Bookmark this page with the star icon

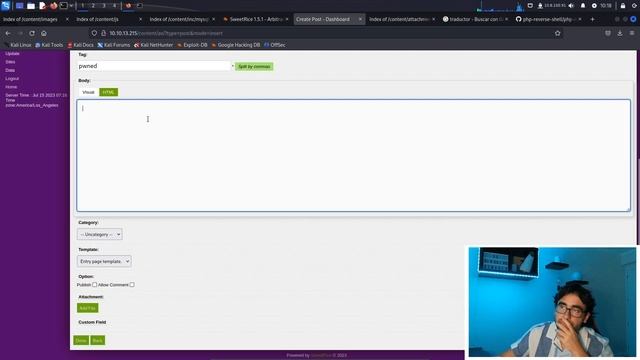558,33
